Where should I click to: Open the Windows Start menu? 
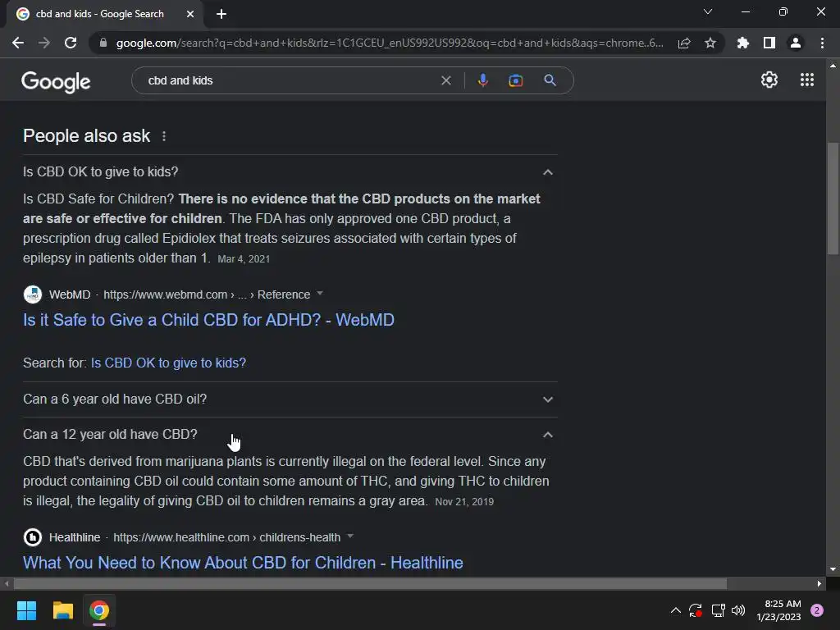coord(26,610)
